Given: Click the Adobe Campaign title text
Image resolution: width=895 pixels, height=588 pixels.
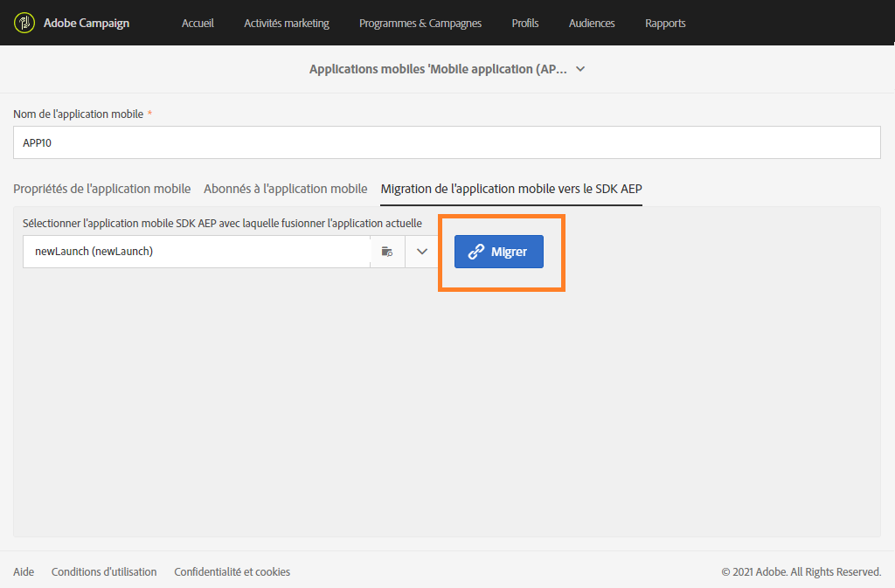Looking at the screenshot, I should 87,24.
